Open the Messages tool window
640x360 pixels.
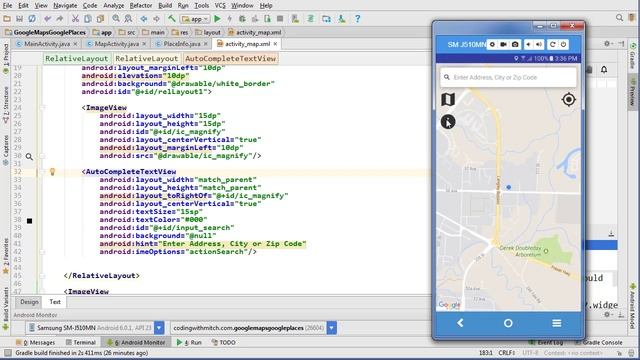tap(35, 342)
